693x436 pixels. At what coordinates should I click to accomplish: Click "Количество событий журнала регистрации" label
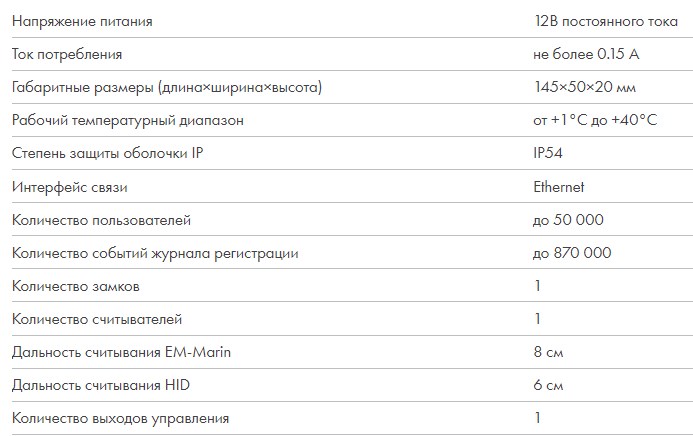(x=155, y=253)
